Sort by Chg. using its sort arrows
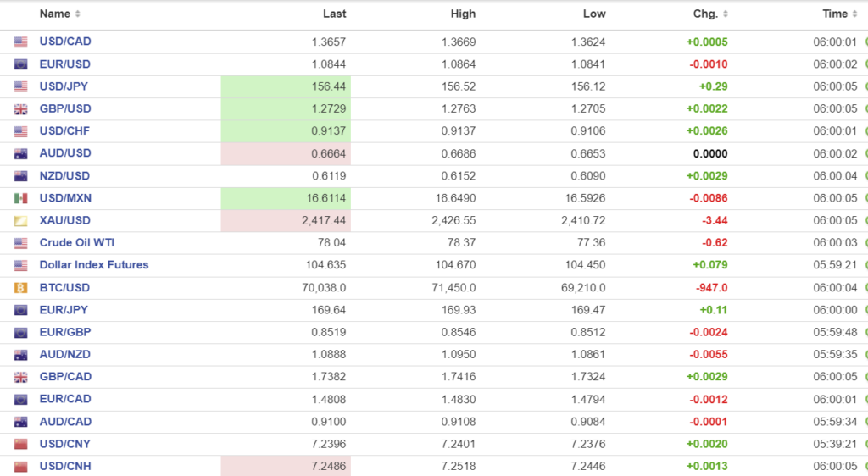This screenshot has height=476, width=868. tap(726, 14)
